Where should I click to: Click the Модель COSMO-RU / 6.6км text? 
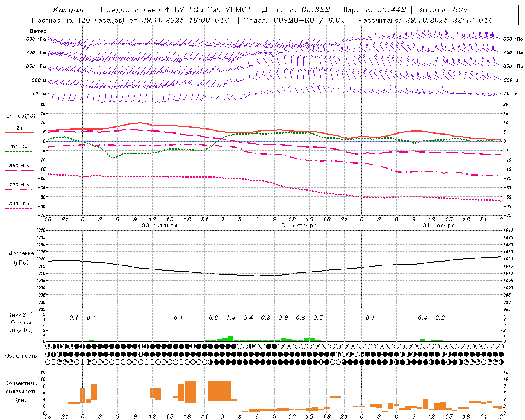(x=295, y=20)
